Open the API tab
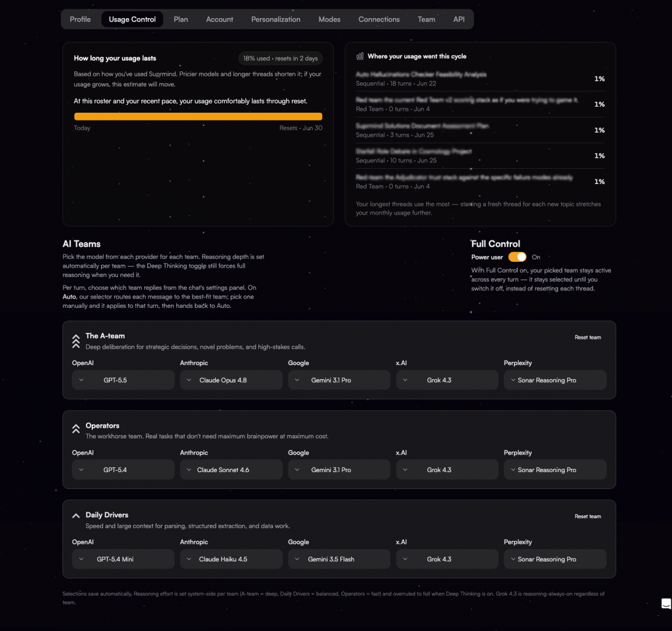This screenshot has width=672, height=631. [458, 19]
